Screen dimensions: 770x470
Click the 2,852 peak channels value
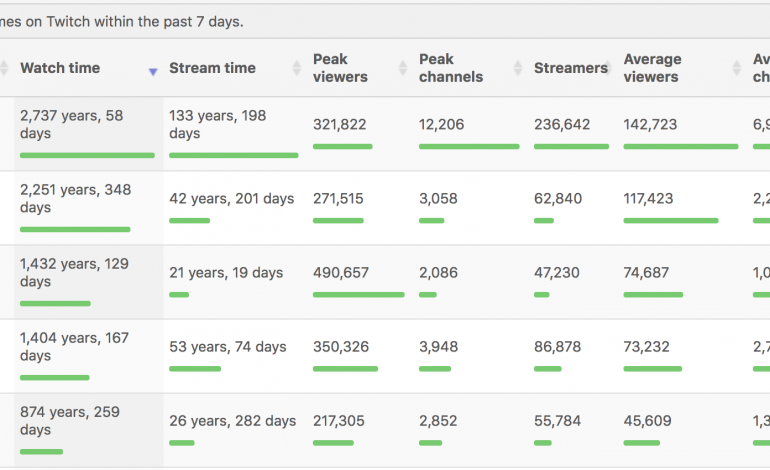pos(439,421)
